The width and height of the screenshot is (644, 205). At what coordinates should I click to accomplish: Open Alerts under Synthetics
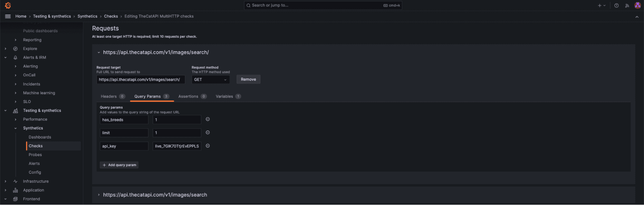[34, 164]
